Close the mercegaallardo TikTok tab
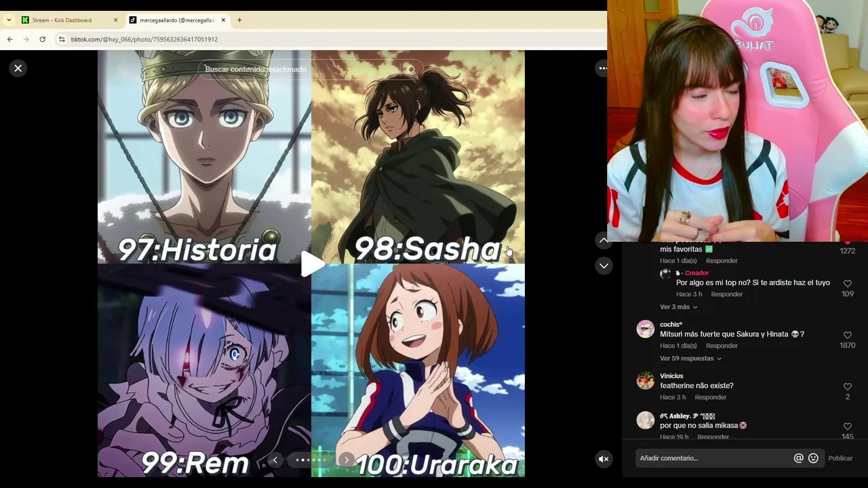This screenshot has height=488, width=868. (x=223, y=20)
